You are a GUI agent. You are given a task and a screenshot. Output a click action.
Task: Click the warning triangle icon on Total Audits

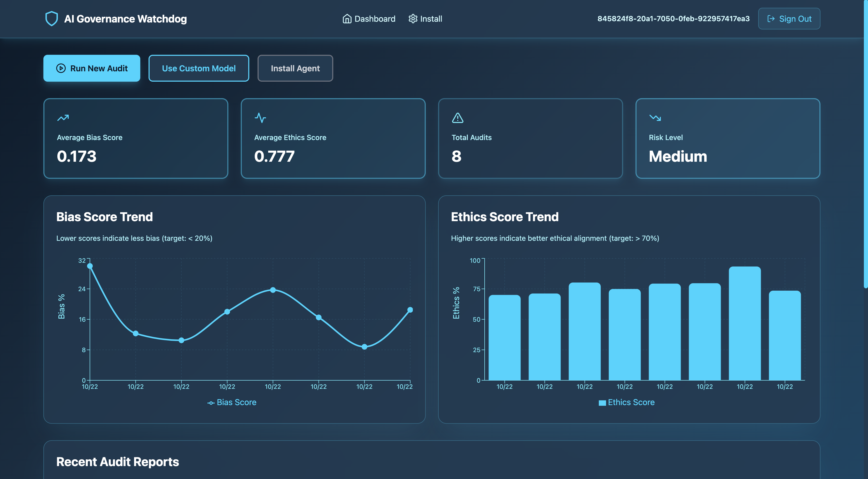click(x=458, y=118)
